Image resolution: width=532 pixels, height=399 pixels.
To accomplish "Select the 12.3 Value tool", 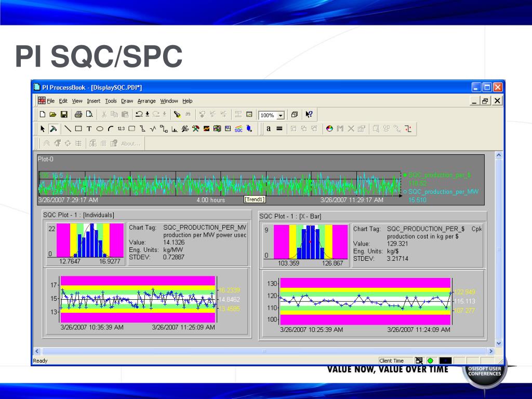I will point(121,129).
